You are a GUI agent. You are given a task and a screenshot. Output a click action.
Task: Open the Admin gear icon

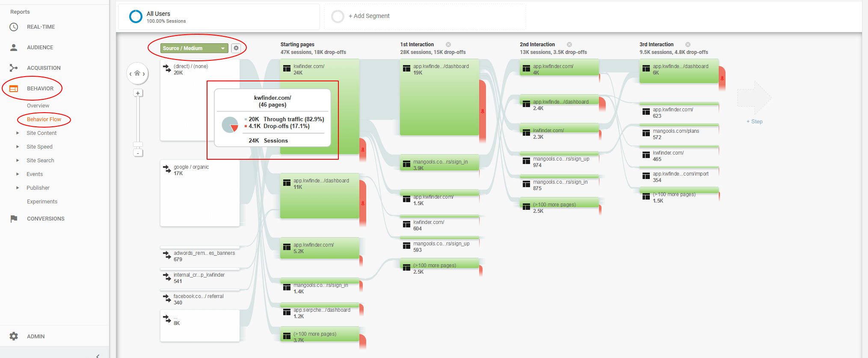click(x=14, y=336)
